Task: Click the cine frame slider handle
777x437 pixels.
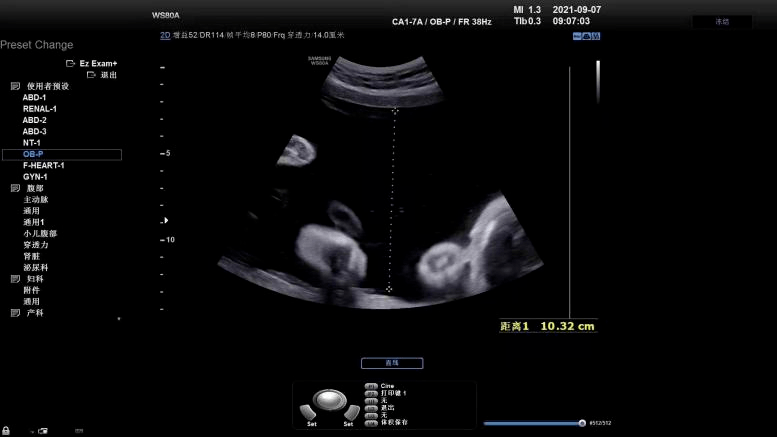Action: coord(582,423)
